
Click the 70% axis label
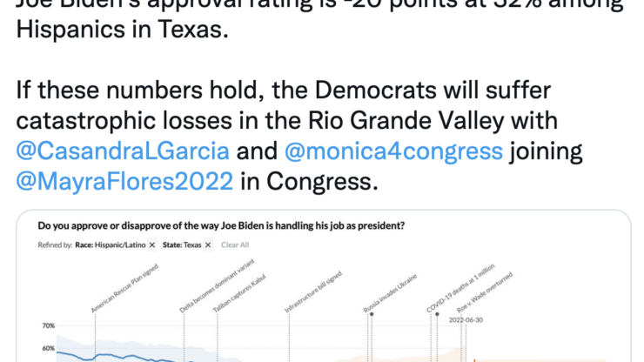coord(48,326)
